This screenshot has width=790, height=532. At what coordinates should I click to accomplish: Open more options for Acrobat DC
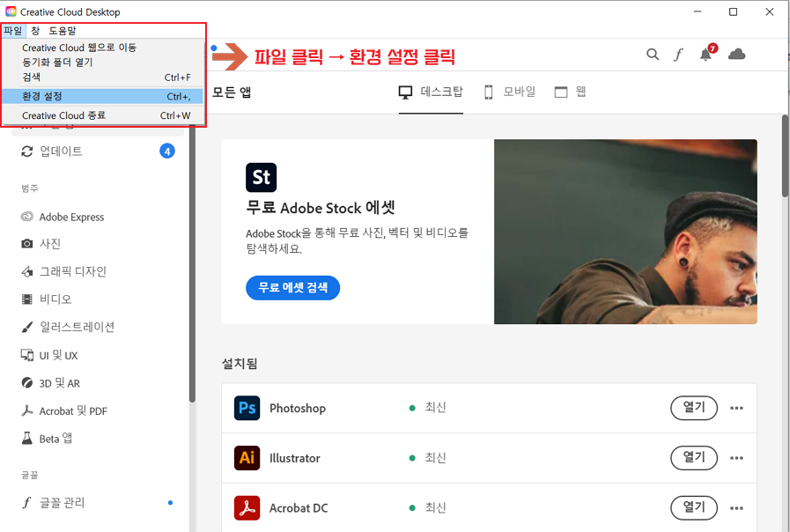[x=736, y=508]
